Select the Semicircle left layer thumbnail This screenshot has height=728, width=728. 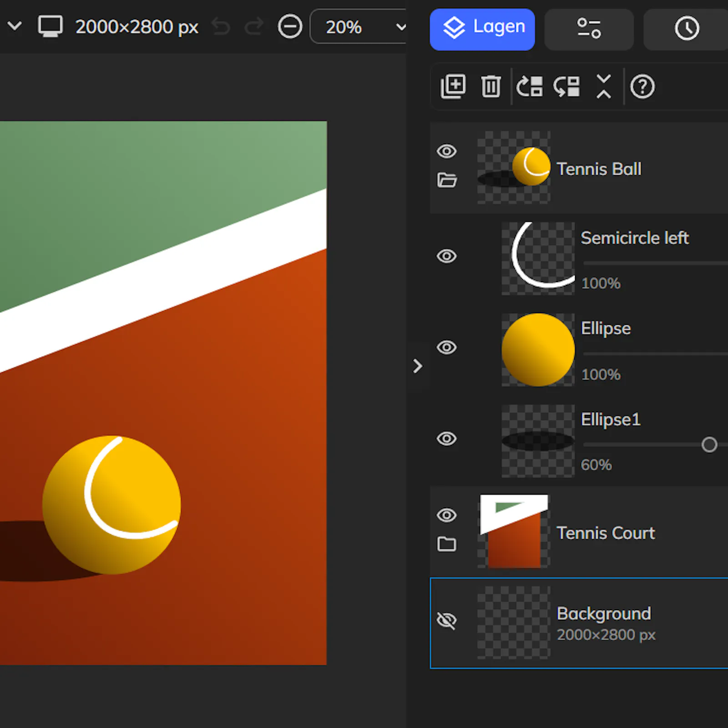[x=538, y=258]
